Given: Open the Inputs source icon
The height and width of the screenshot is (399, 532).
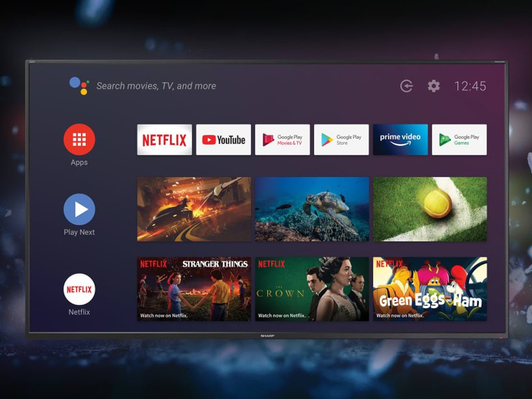Looking at the screenshot, I should (407, 86).
